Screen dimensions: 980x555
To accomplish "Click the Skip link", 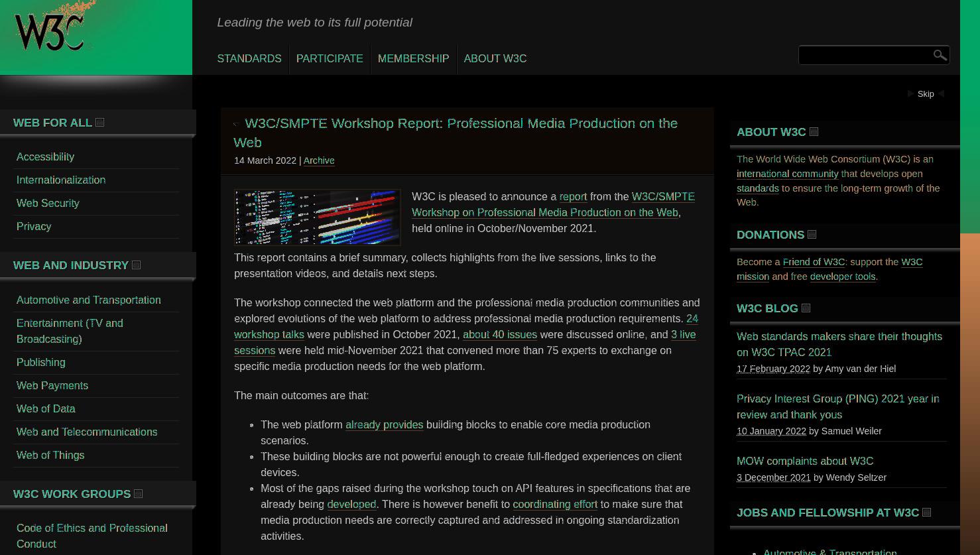I will click(926, 94).
